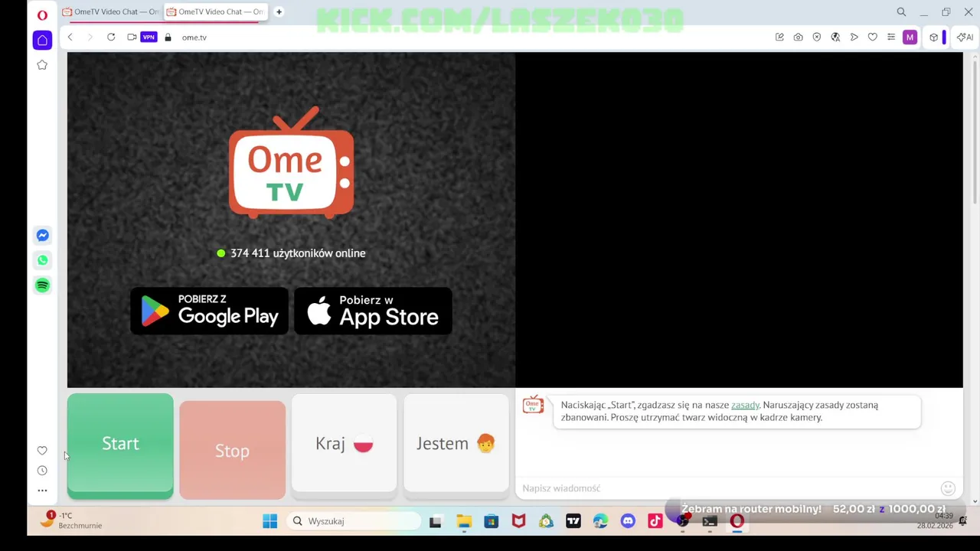Open TikTok from the taskbar

[655, 521]
